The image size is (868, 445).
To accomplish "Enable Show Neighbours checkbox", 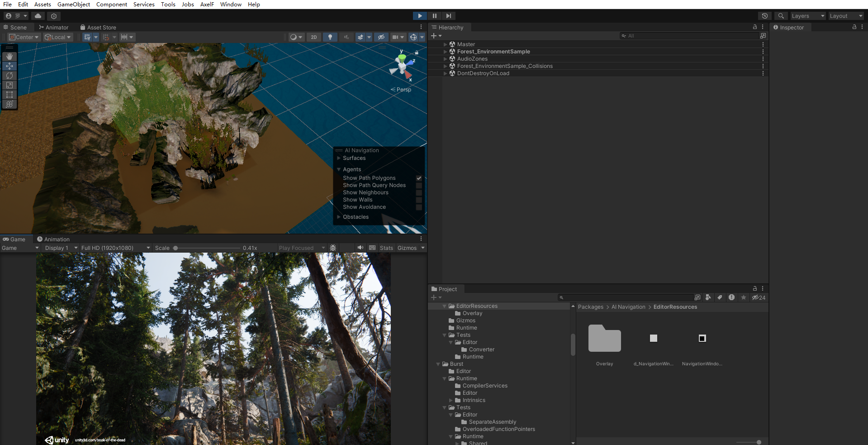I will pos(419,192).
